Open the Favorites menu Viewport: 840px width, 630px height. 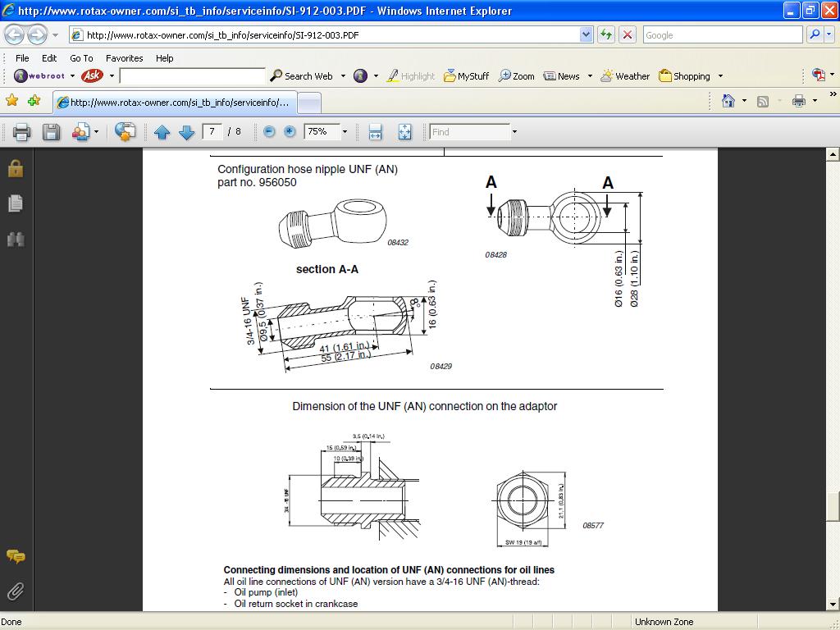[124, 58]
